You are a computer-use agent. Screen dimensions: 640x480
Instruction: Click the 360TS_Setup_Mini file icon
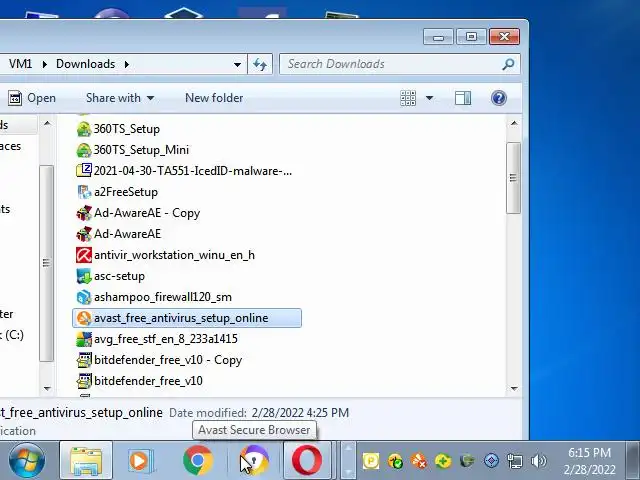[x=84, y=150]
